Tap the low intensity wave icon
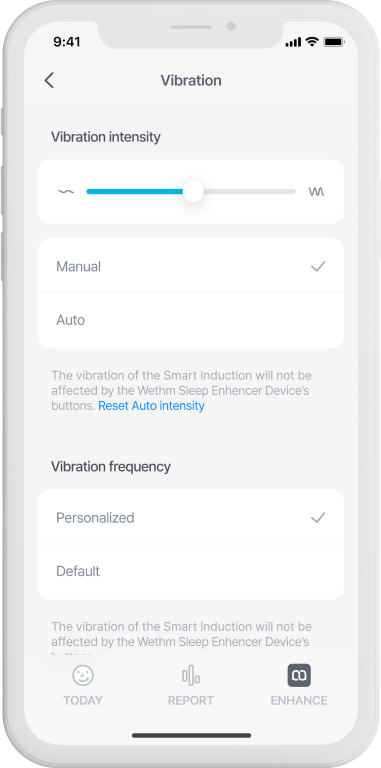This screenshot has width=381, height=768. [66, 192]
